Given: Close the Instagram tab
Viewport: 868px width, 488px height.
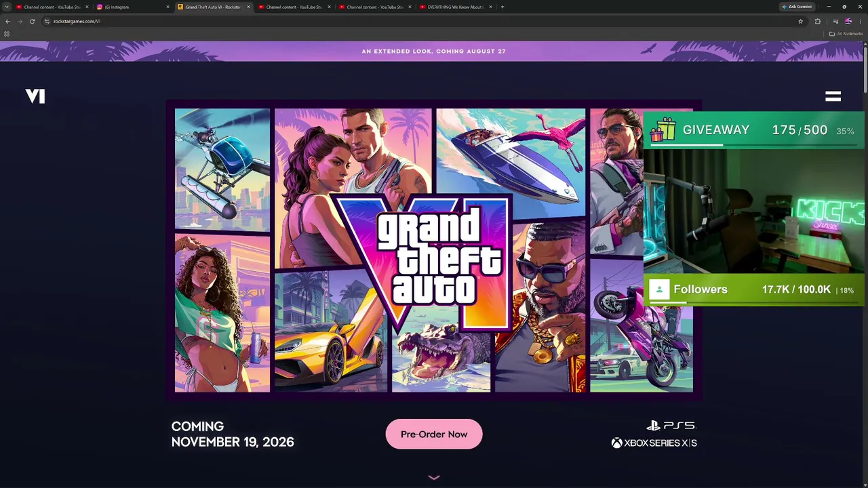Looking at the screenshot, I should point(167,7).
